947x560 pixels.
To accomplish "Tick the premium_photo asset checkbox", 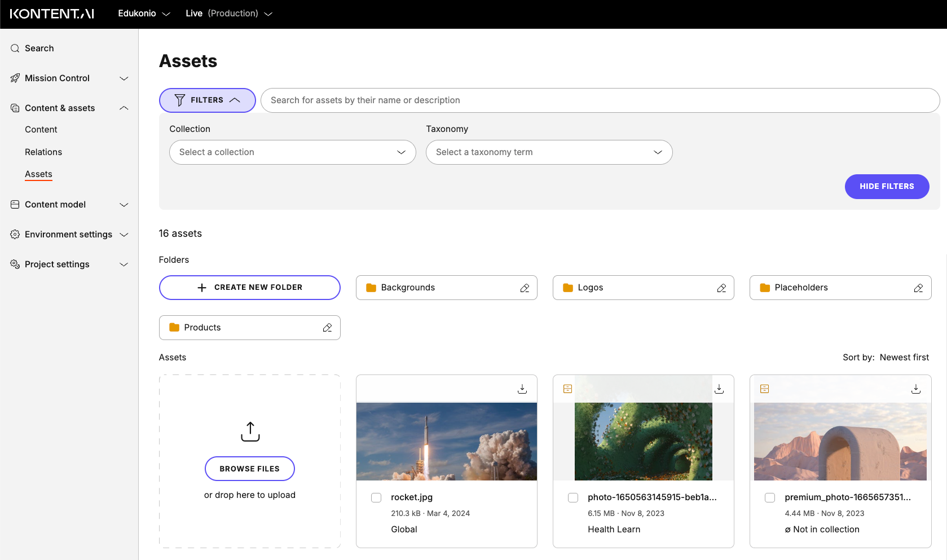I will click(770, 497).
